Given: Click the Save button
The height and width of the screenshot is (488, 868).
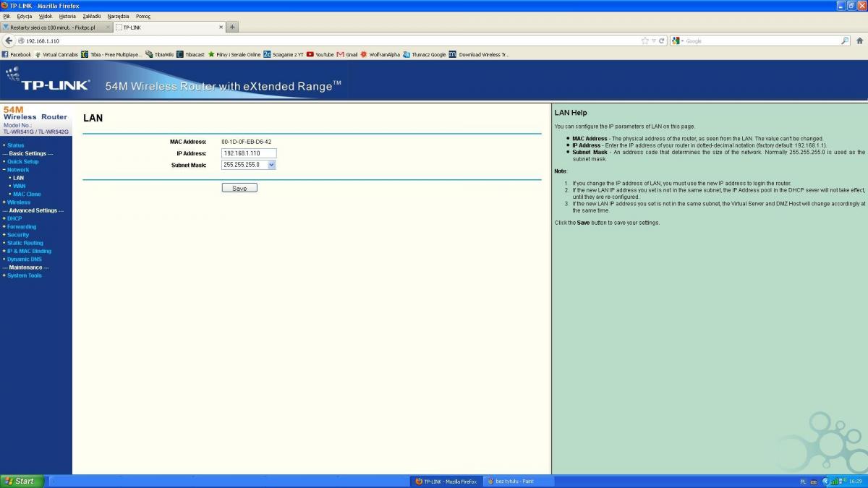Looking at the screenshot, I should [239, 188].
